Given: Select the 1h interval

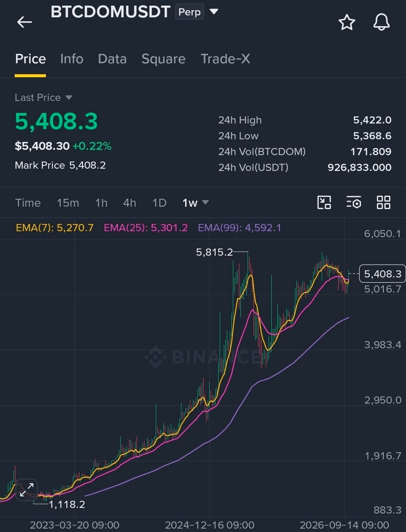Looking at the screenshot, I should [101, 203].
